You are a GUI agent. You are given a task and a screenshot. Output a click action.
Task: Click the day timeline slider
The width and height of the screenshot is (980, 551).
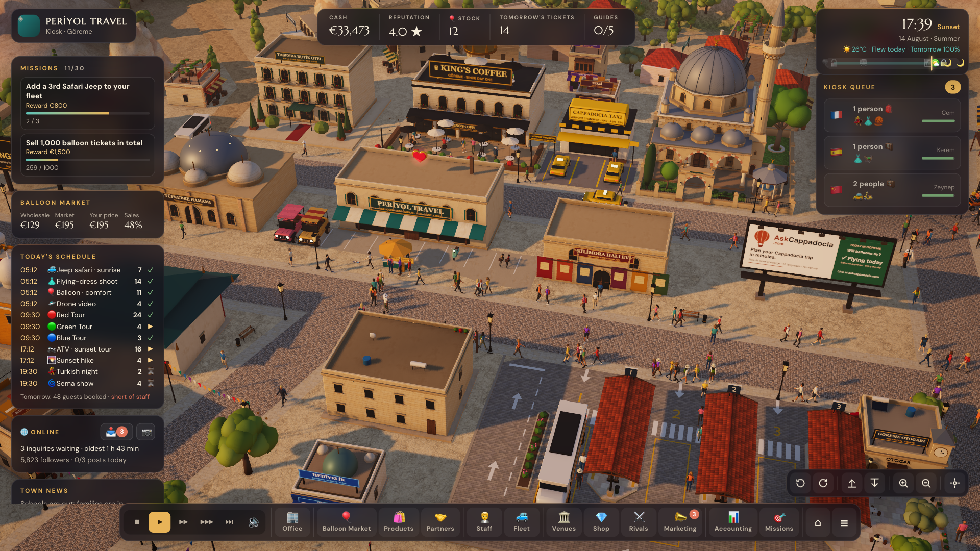(x=893, y=63)
